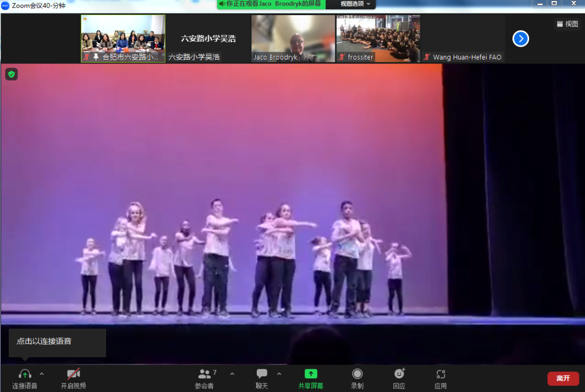This screenshot has height=392, width=585.
Task: Select Jaco Broodryk video thumbnail
Action: tap(293, 38)
